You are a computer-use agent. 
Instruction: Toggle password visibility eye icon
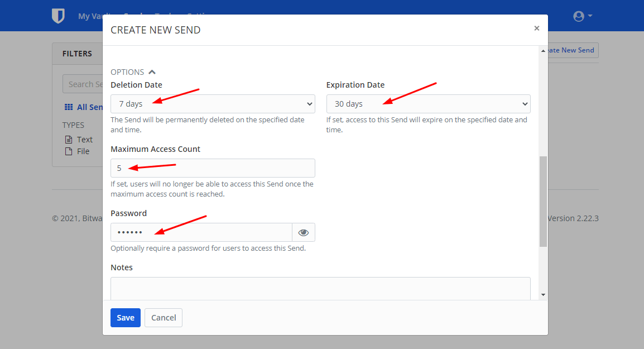[x=304, y=232]
